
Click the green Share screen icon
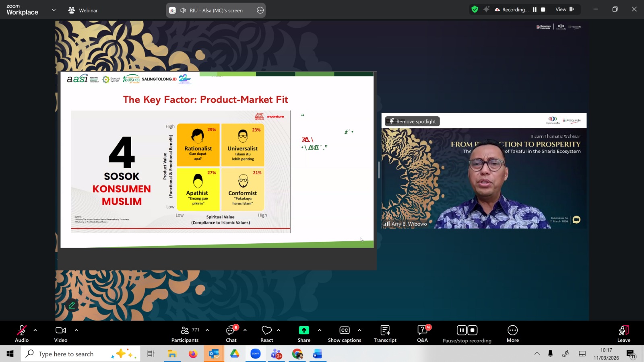click(x=304, y=330)
